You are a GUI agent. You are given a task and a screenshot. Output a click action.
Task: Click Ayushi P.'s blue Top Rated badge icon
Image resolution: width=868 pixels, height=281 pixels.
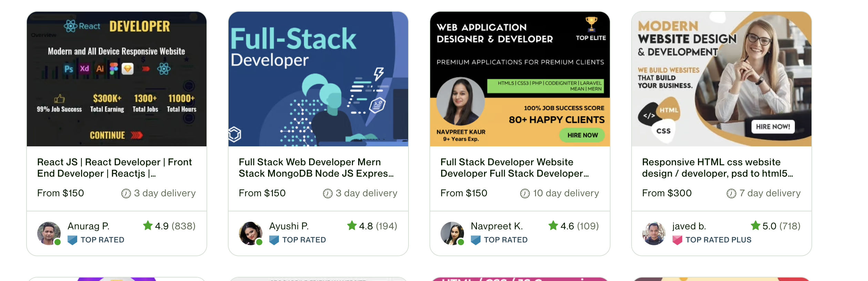[274, 240]
